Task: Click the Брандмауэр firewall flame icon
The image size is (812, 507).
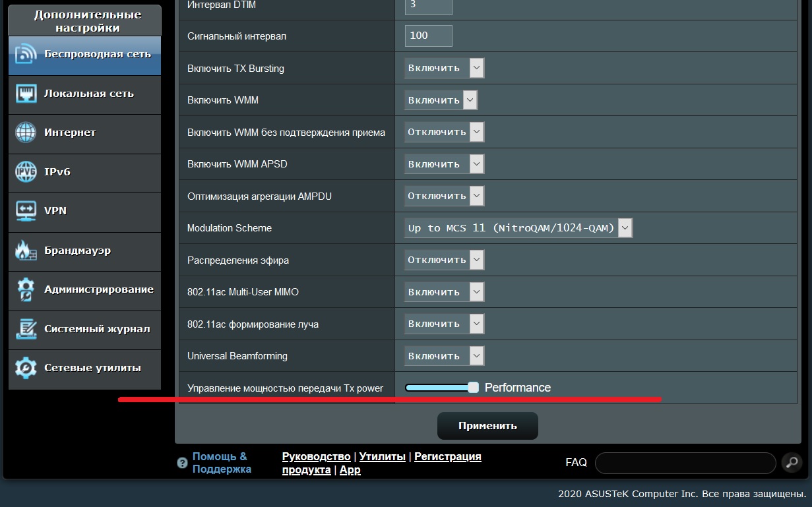Action: [x=26, y=251]
